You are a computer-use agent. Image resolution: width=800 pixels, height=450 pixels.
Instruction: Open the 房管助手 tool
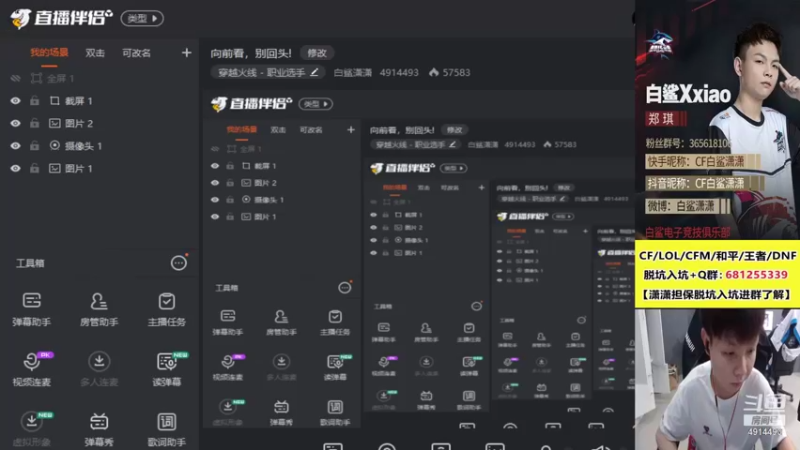(x=99, y=309)
